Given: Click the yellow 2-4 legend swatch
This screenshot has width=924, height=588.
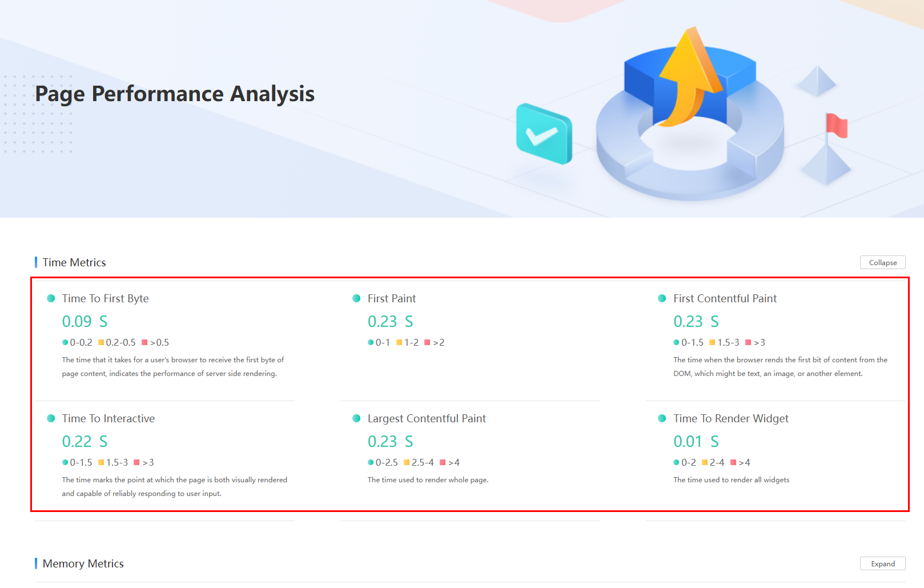Looking at the screenshot, I should (x=705, y=462).
